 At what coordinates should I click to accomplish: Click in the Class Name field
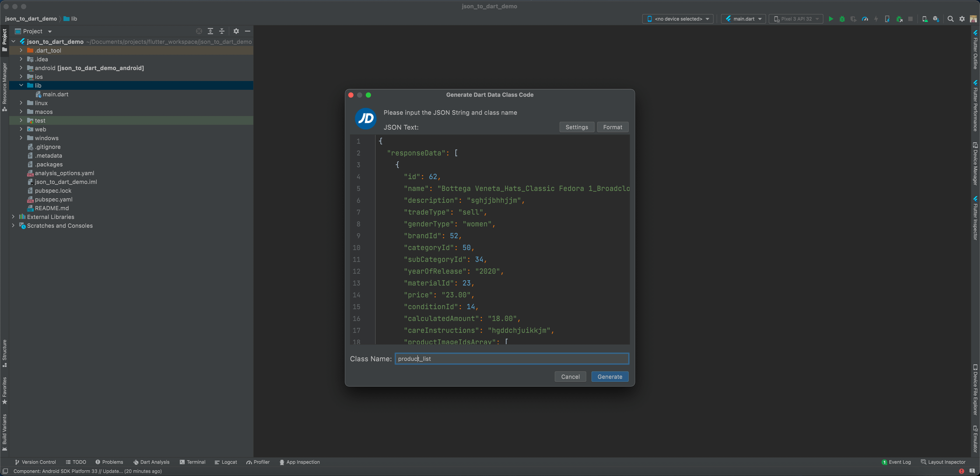pos(511,359)
